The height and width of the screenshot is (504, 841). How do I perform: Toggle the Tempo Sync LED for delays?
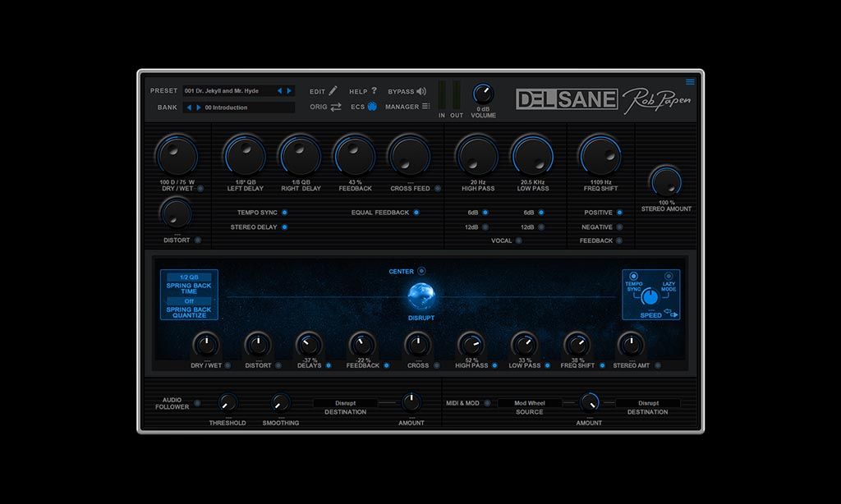pos(284,213)
